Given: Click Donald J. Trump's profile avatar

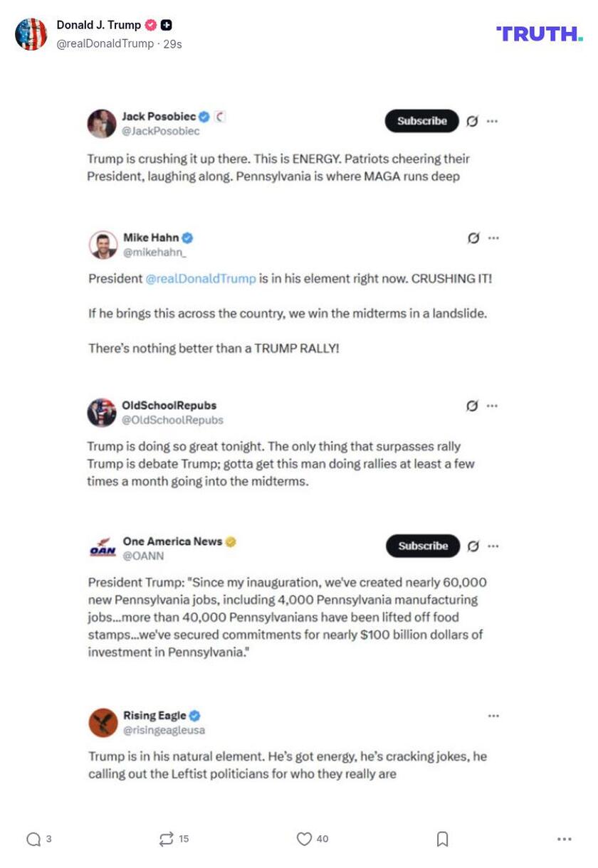Looking at the screenshot, I should point(31,31).
